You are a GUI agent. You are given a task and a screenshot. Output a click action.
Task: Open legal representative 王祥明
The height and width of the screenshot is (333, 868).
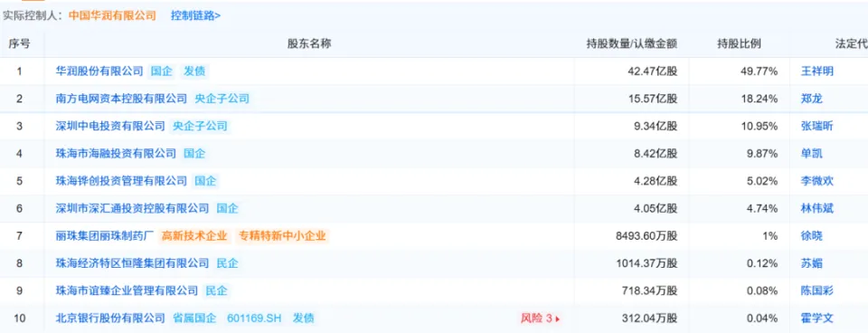(817, 71)
